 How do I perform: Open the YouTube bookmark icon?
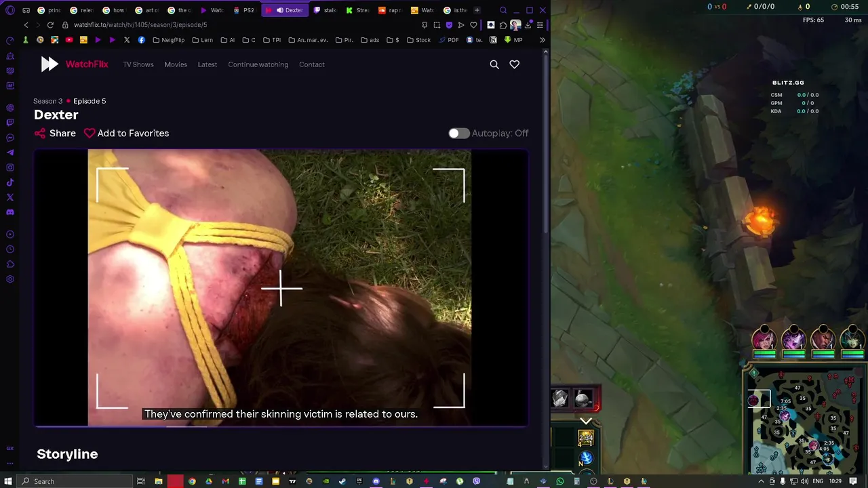click(x=69, y=40)
